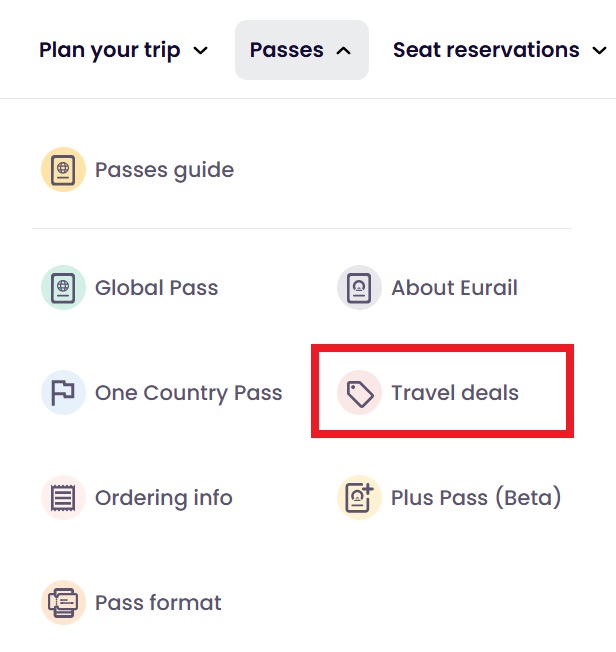Click the Pass format cards icon
Image resolution: width=616 pixels, height=652 pixels.
pos(63,603)
